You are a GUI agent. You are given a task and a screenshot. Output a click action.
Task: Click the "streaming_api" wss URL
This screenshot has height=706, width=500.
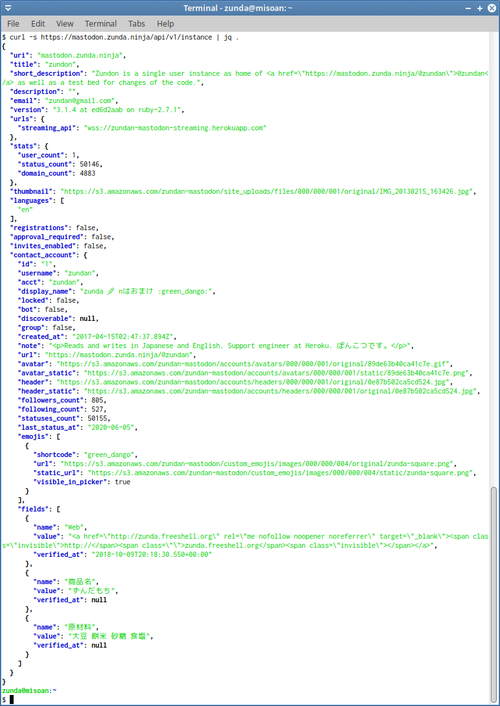[x=175, y=128]
